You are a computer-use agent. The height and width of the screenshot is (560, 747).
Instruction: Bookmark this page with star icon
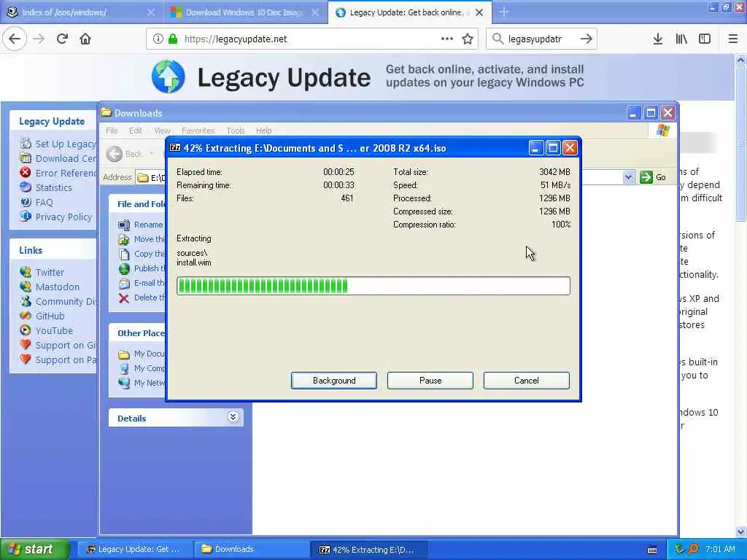468,39
